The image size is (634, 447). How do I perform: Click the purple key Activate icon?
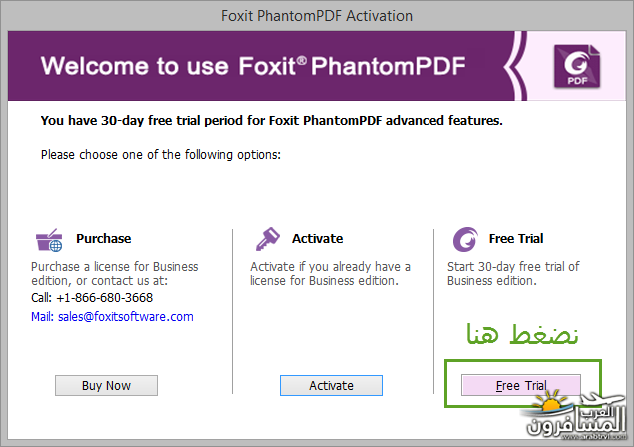point(267,239)
